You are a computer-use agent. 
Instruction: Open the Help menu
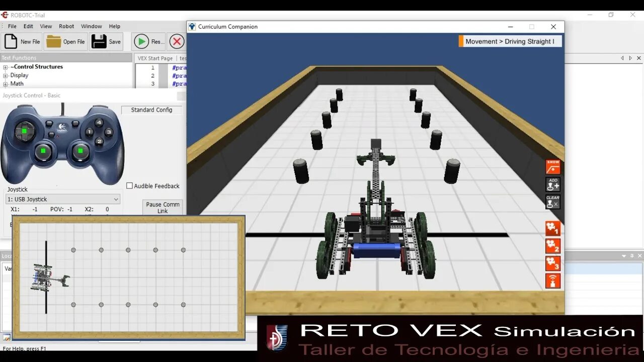click(x=115, y=26)
